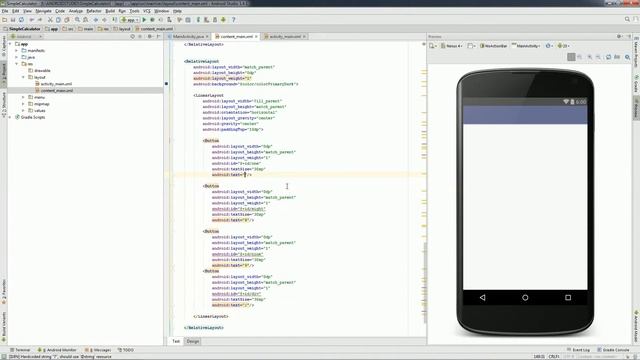
Task: Open the Nexus 4 device dropdown
Action: click(451, 46)
